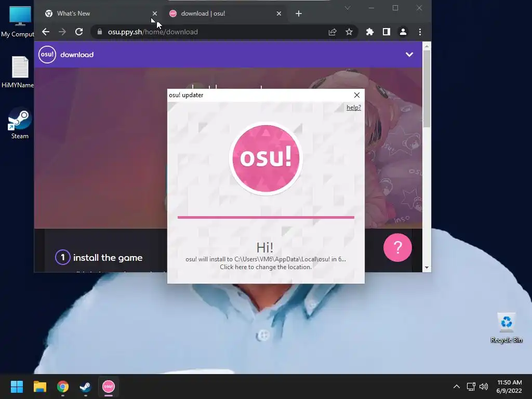The image size is (532, 399).
Task: Click the browser page vertical scrollbar
Action: click(x=427, y=89)
